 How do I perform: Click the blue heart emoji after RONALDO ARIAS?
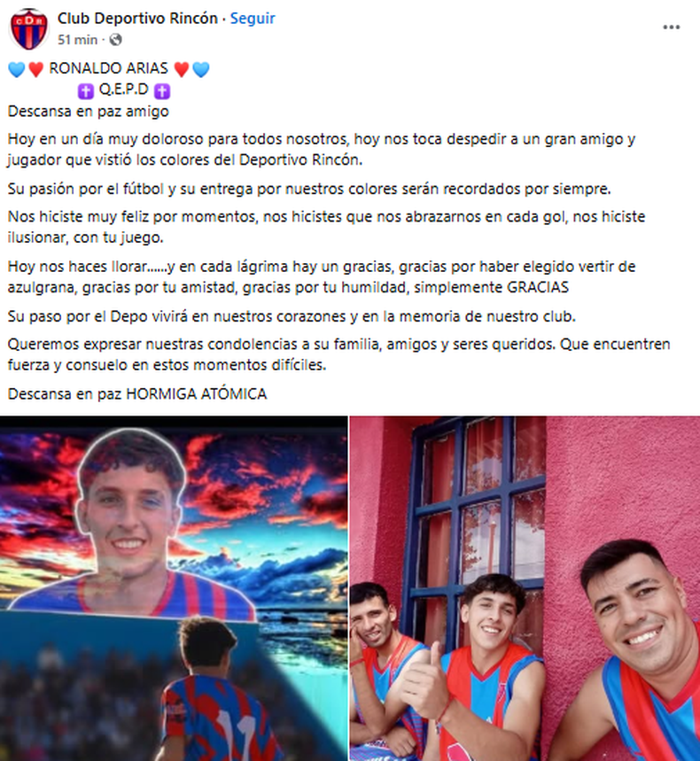click(x=201, y=69)
